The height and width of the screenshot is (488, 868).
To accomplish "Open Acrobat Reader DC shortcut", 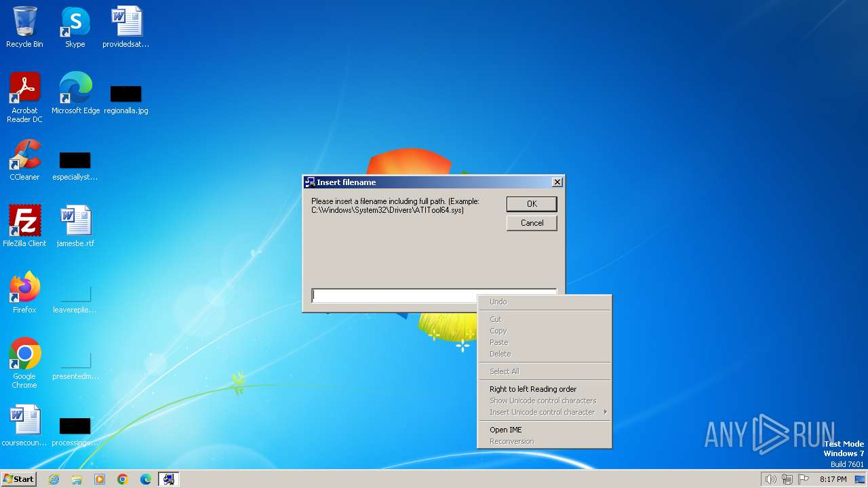I will (24, 98).
